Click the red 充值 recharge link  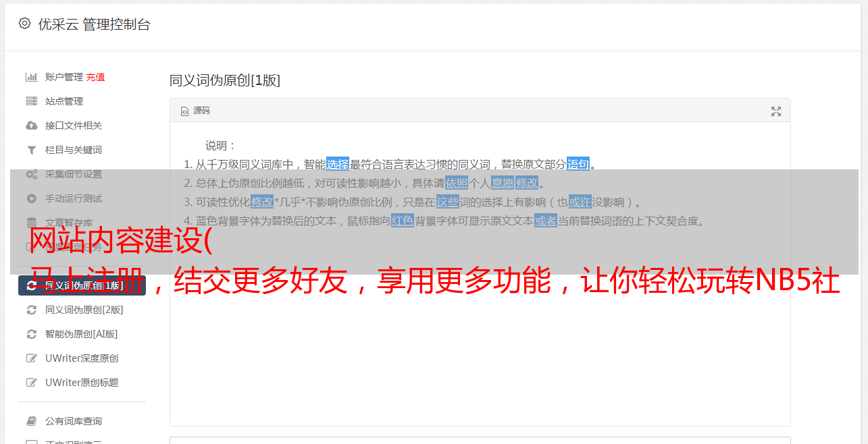(x=95, y=77)
